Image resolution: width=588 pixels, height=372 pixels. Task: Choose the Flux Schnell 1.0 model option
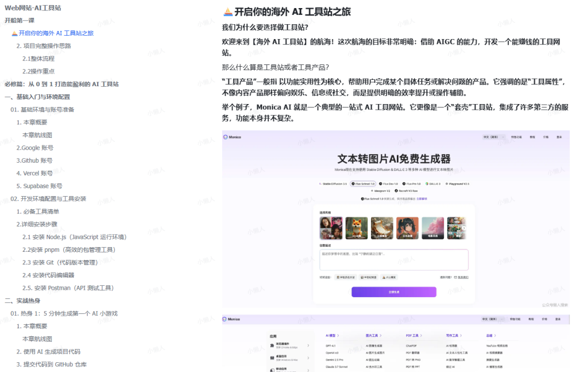(x=363, y=184)
